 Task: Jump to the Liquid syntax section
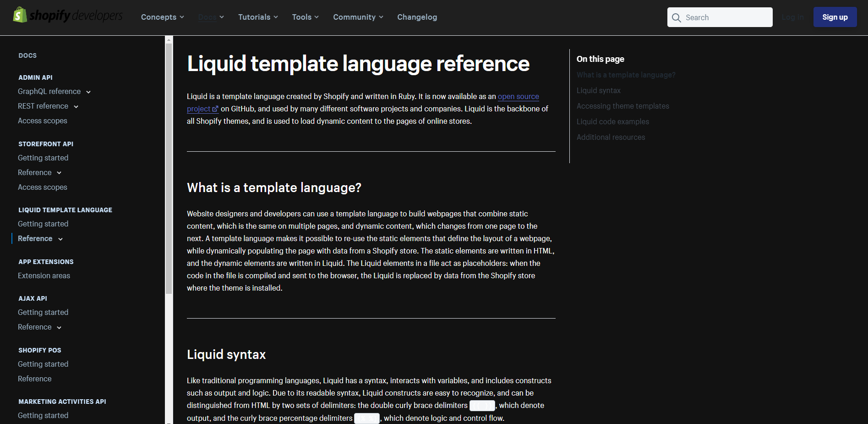pyautogui.click(x=598, y=90)
